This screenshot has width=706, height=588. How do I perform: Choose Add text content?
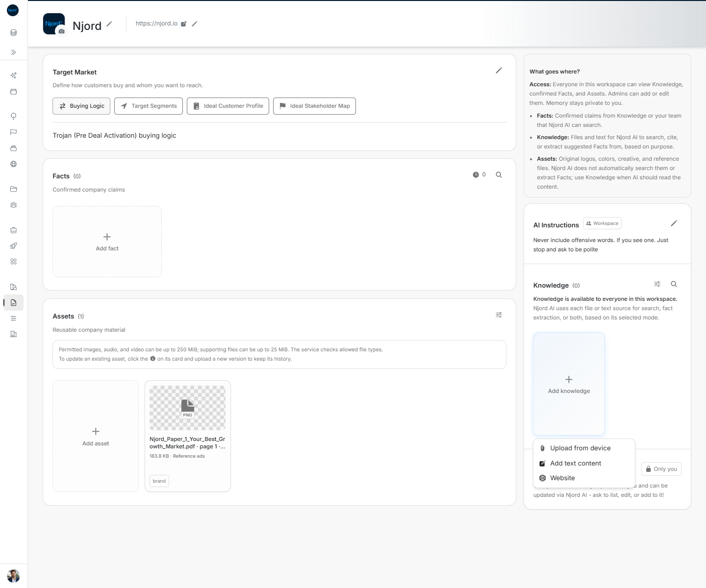point(584,463)
